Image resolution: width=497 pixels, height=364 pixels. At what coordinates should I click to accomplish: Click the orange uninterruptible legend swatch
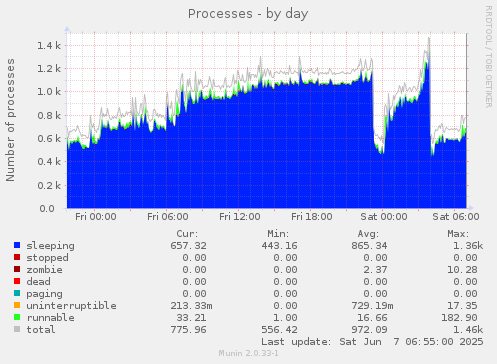pyautogui.click(x=17, y=305)
